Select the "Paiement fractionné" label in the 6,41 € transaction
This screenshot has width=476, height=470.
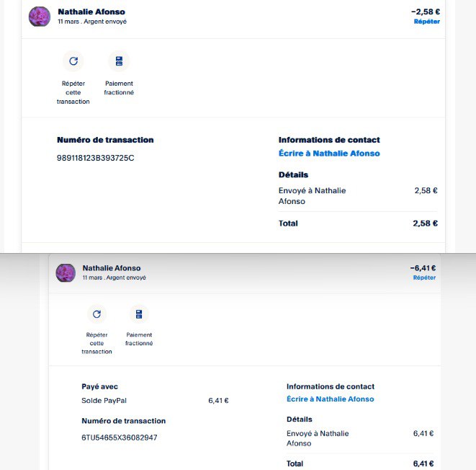tap(139, 339)
